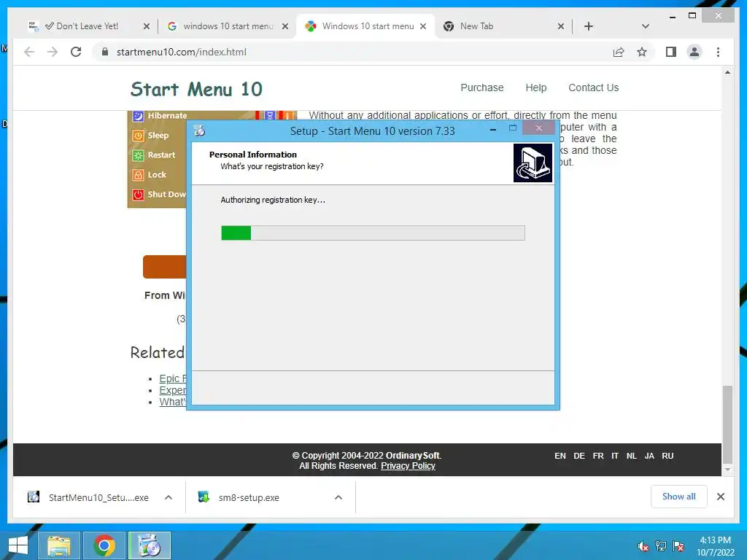Open the Privacy Policy link
Image resolution: width=747 pixels, height=560 pixels.
click(408, 466)
